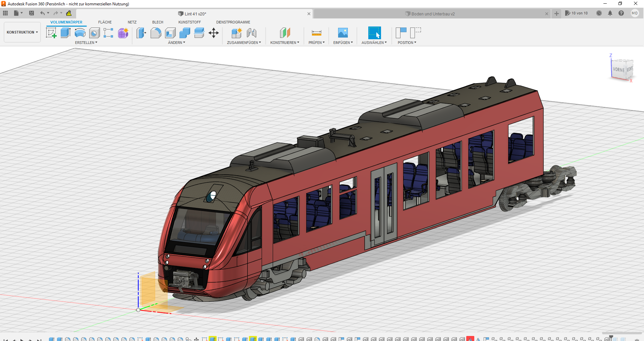The height and width of the screenshot is (341, 644).
Task: Open the rectangular pattern tool
Action: [x=108, y=33]
